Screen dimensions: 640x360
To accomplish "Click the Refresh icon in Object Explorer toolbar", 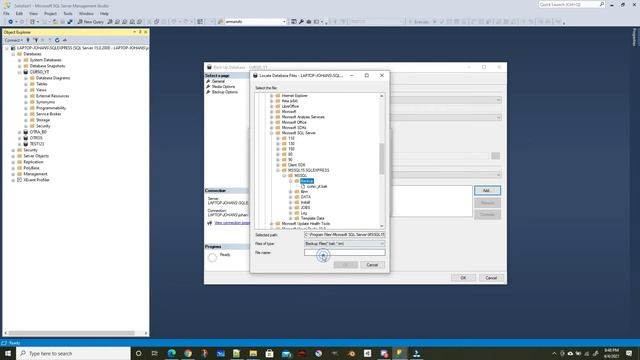I will tap(57, 40).
